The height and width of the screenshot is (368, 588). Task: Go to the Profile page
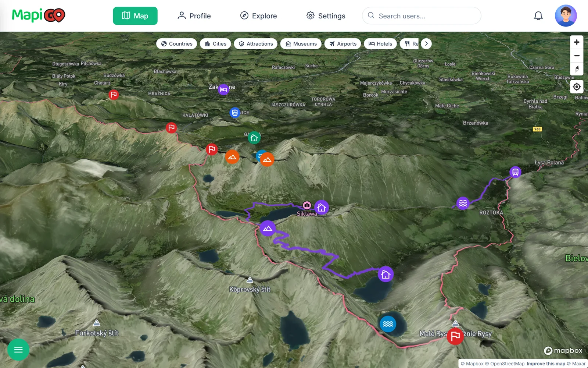tap(194, 16)
